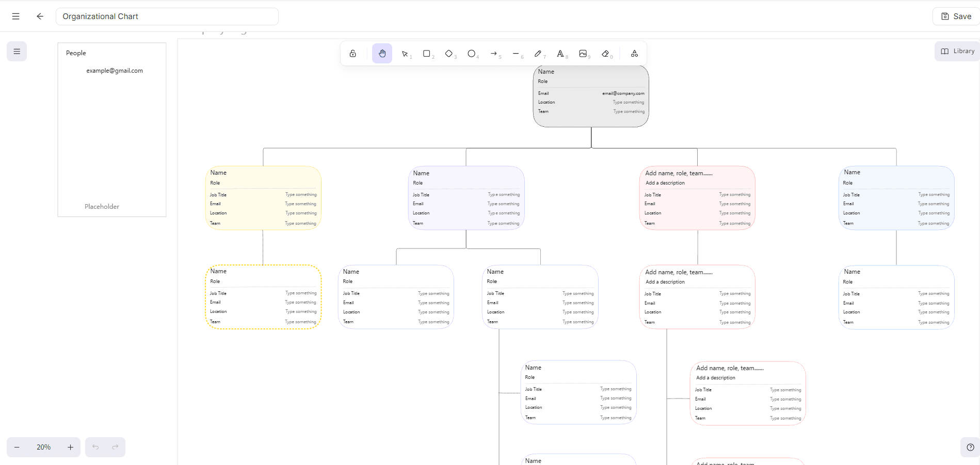Screen dimensions: 980x465
Task: Choose the Rectangle shape tool
Action: click(427, 54)
